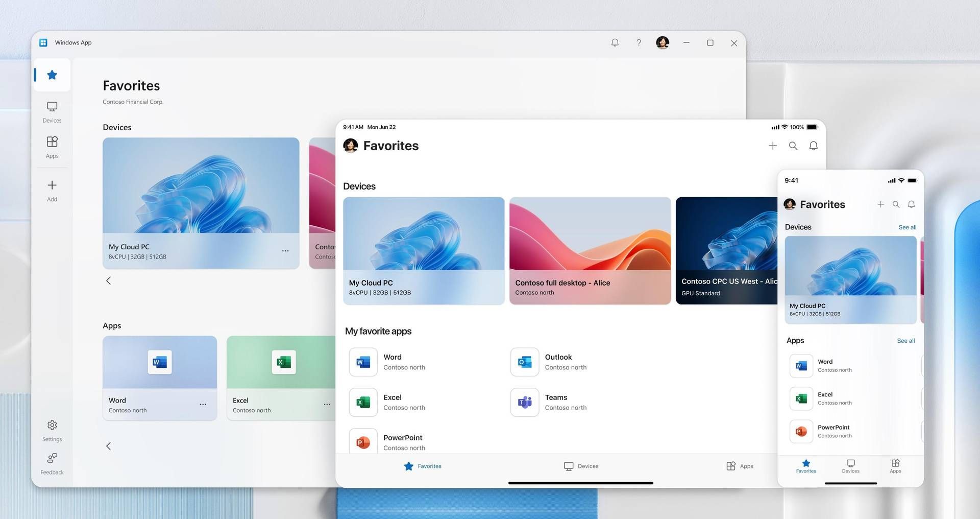Open Feedback in desktop sidebar
The height and width of the screenshot is (519, 980).
tap(52, 464)
